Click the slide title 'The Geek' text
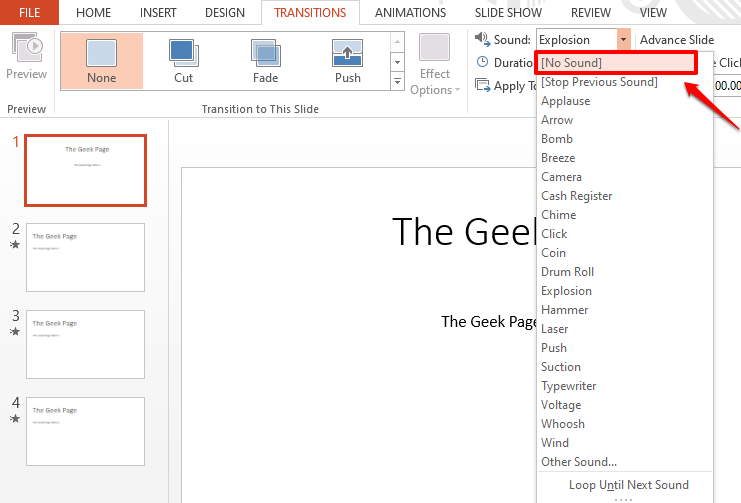Screen dimensions: 741x503 pyautogui.click(x=464, y=232)
